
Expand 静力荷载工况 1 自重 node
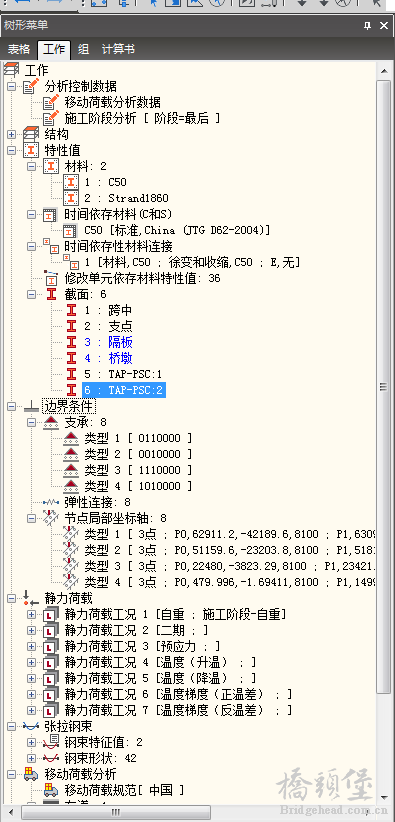pos(31,614)
